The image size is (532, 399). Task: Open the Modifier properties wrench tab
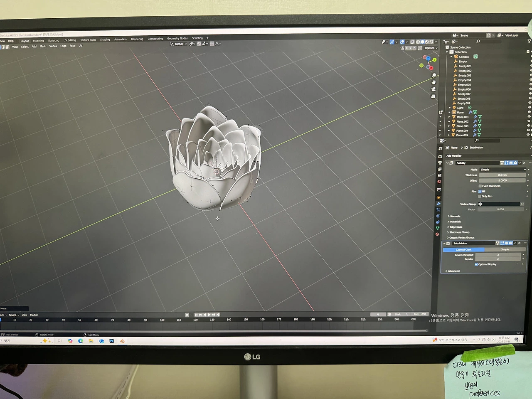(438, 204)
